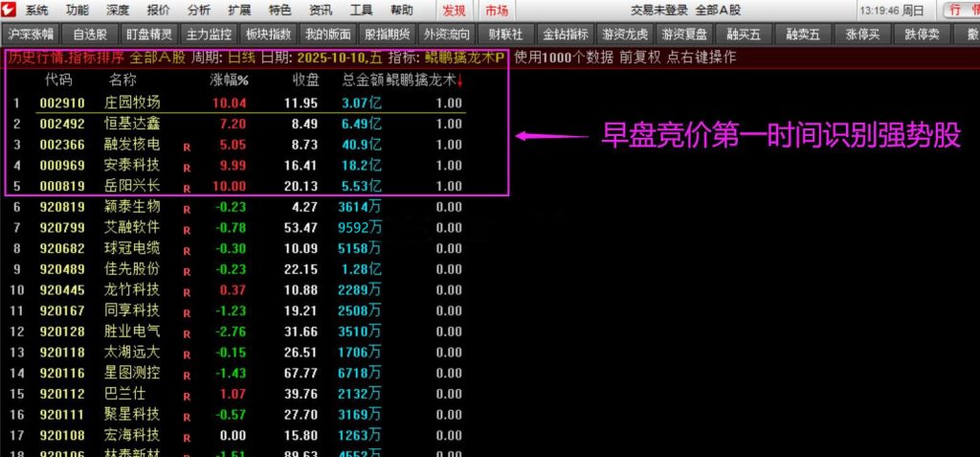
Task: Click the R marker beside 球冠电缆
Action: (x=187, y=251)
